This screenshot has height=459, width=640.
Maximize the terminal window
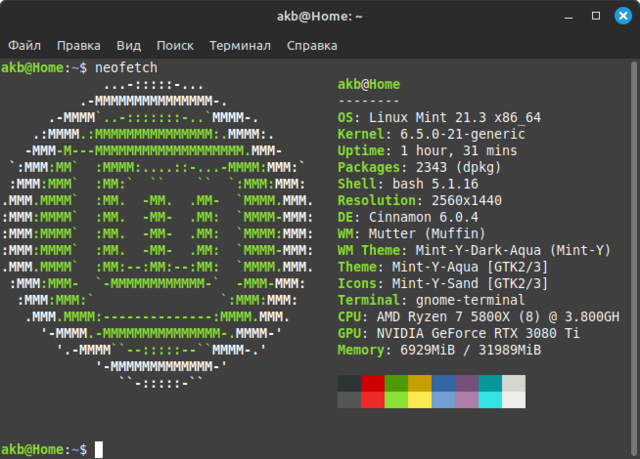[596, 16]
